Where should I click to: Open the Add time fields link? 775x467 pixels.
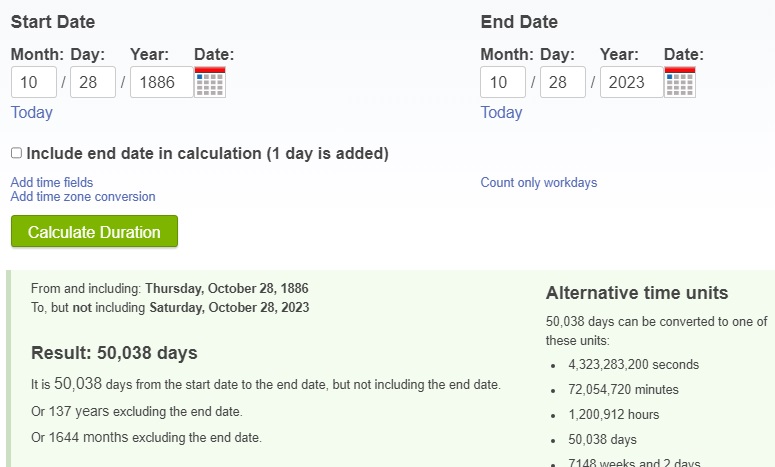[52, 182]
